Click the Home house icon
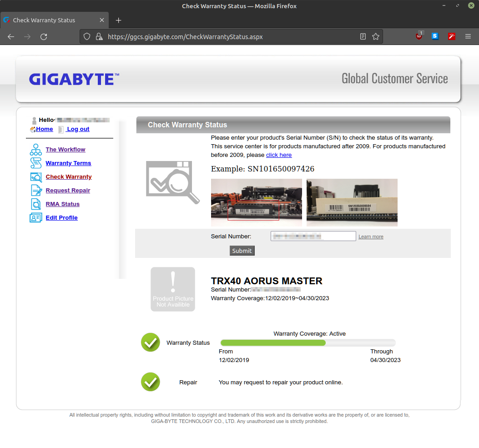Screen dimensions: 479x448 33,130
